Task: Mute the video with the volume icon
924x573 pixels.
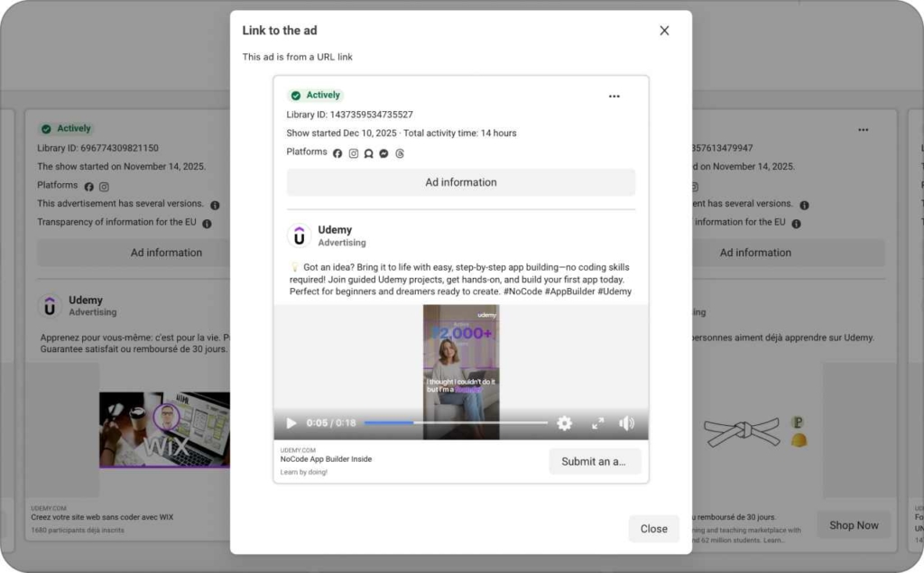Action: click(627, 422)
